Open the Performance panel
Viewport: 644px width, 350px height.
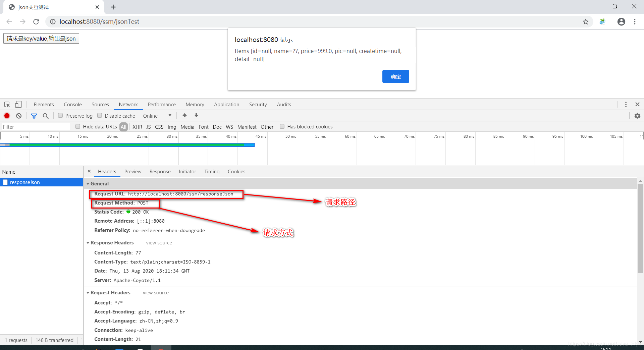tap(162, 105)
